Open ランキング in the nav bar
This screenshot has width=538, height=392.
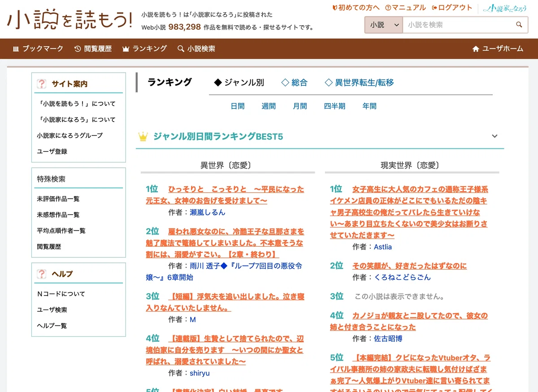pyautogui.click(x=144, y=48)
